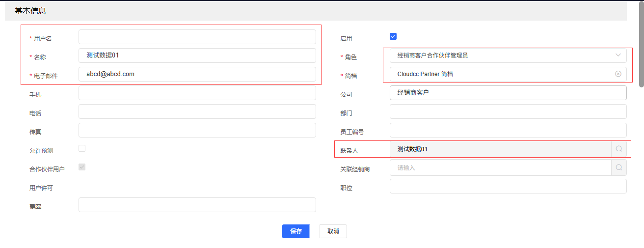Click the search icon in 联系人 field
The height and width of the screenshot is (248, 644).
click(619, 149)
